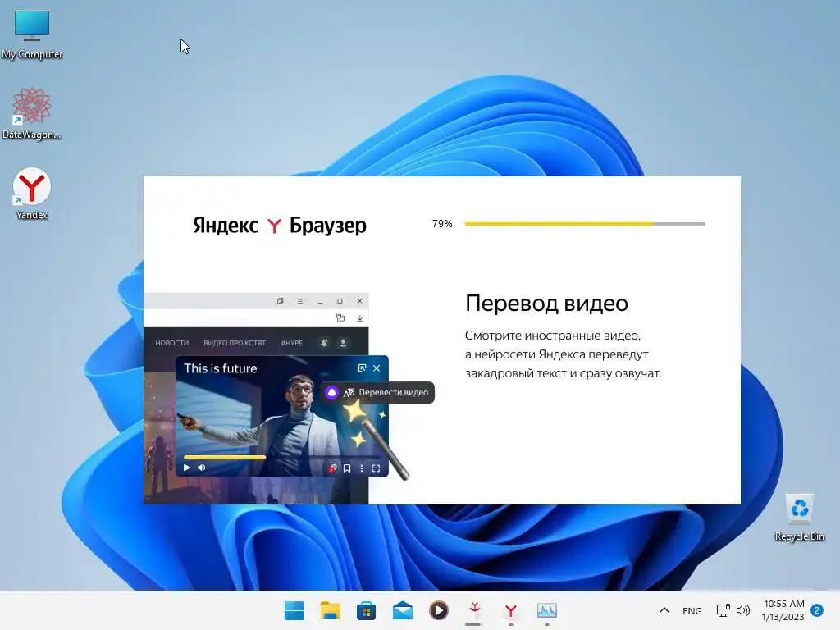Launch Microsoft Store from the taskbar
The image size is (840, 630).
pyautogui.click(x=367, y=610)
